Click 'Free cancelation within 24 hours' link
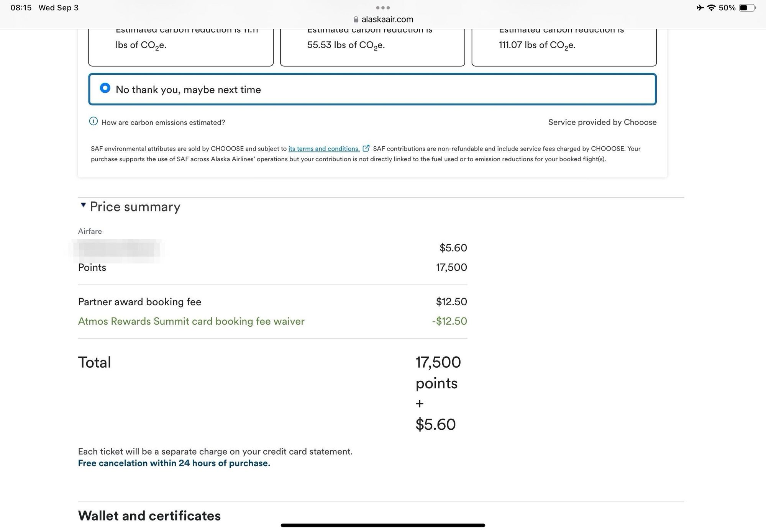 point(174,463)
